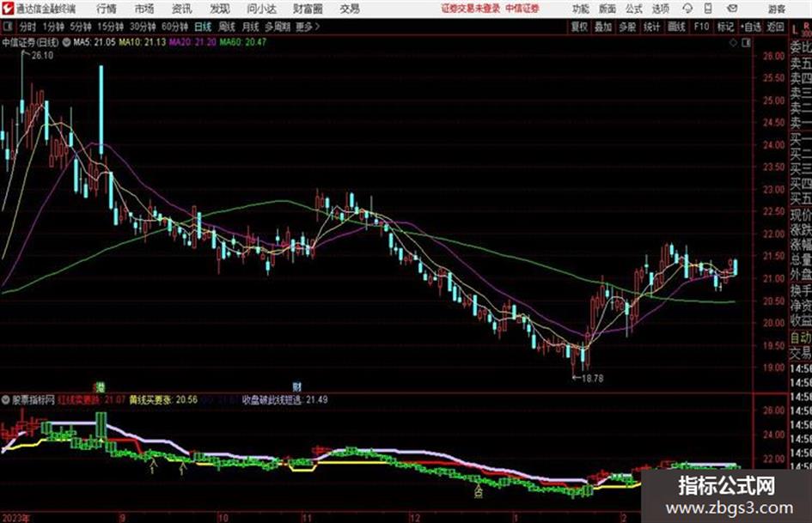Image resolution: width=812 pixels, height=523 pixels.
Task: Click the 证券交易未登录 login link
Action: pyautogui.click(x=470, y=9)
